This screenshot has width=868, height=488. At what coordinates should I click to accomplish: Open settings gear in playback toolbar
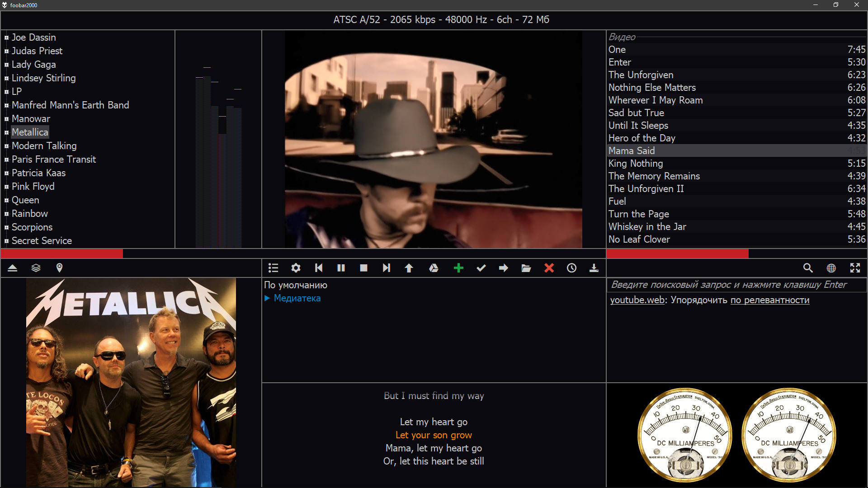point(296,268)
